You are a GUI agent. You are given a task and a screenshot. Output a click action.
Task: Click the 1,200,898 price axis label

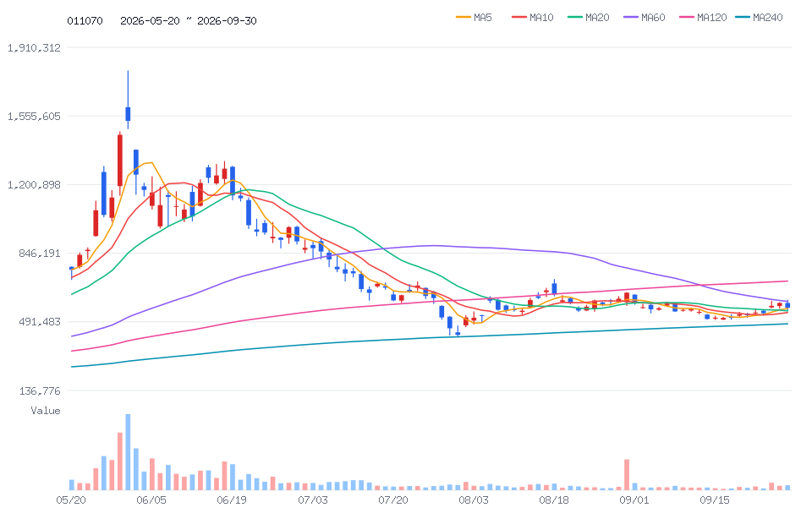34,185
